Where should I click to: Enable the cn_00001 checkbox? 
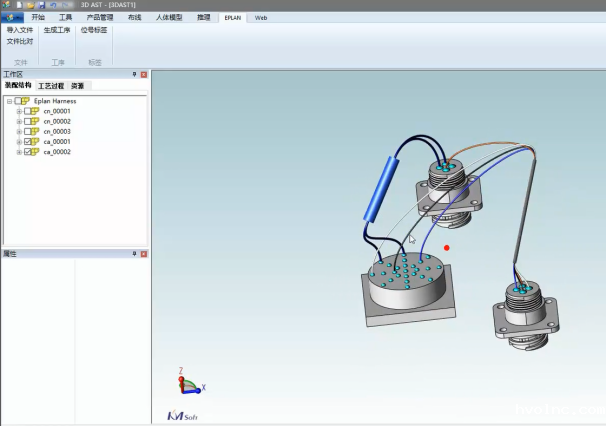click(x=28, y=111)
